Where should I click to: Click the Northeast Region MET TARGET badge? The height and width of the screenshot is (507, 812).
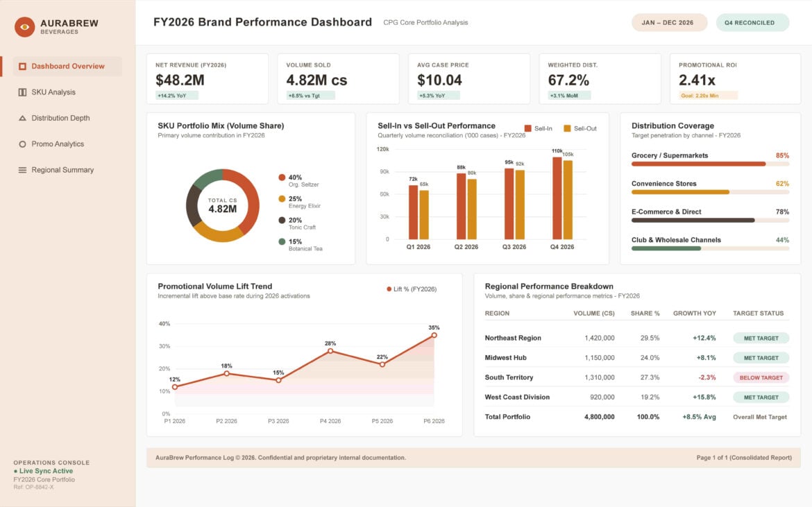point(761,338)
